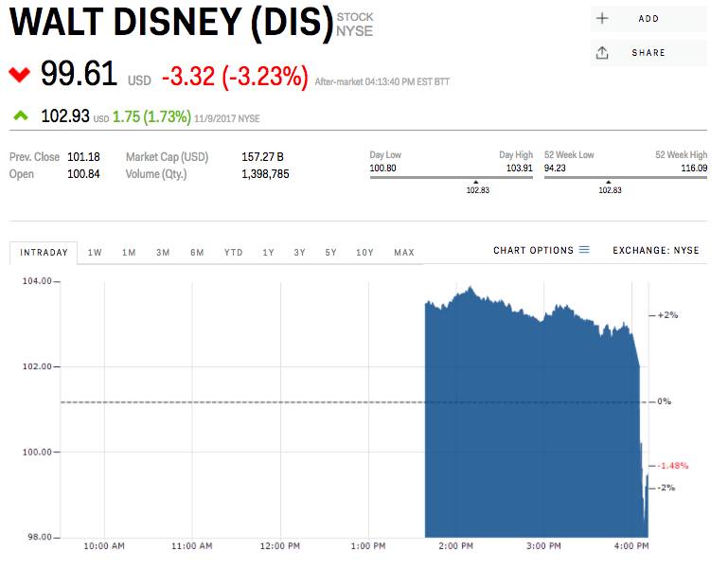Click the SHARE button
The height and width of the screenshot is (568, 728).
[x=648, y=53]
